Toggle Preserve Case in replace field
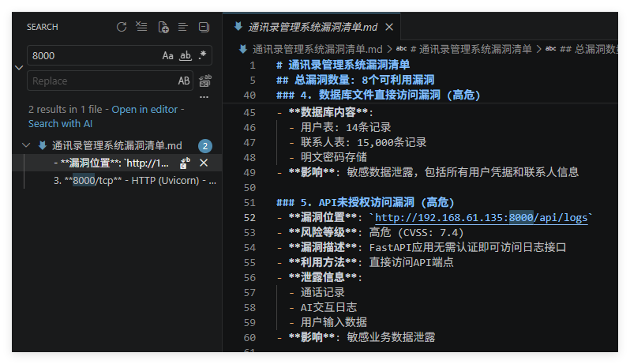630x364 pixels. pos(184,81)
